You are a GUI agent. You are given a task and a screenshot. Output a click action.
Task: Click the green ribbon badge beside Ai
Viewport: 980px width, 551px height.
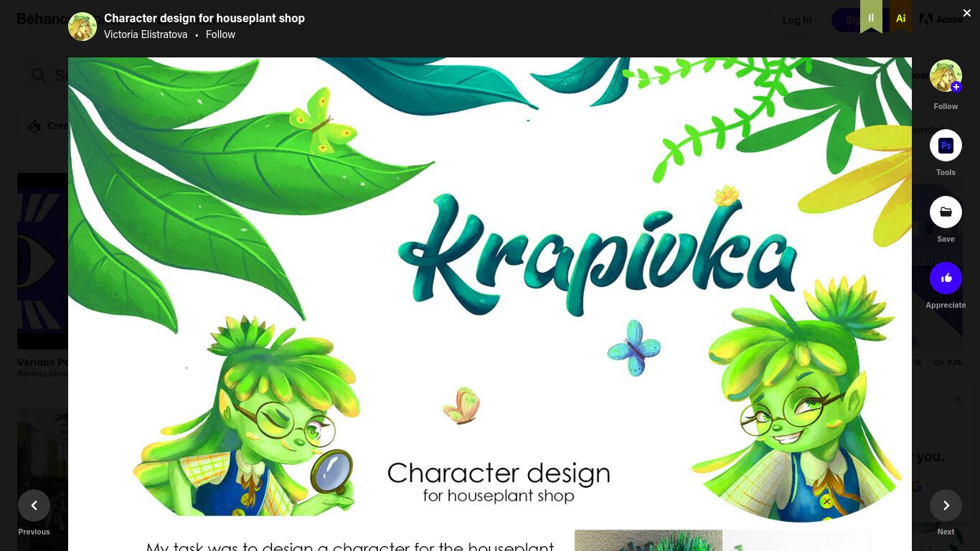pos(871,16)
